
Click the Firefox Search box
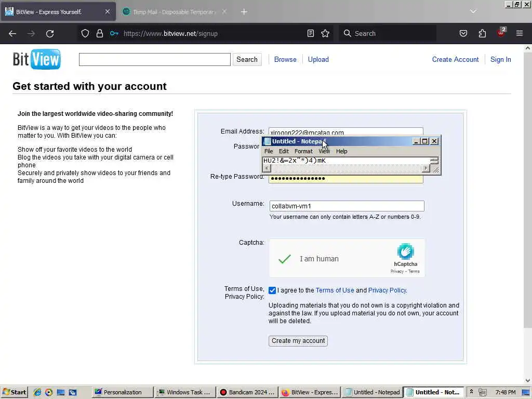pos(388,33)
